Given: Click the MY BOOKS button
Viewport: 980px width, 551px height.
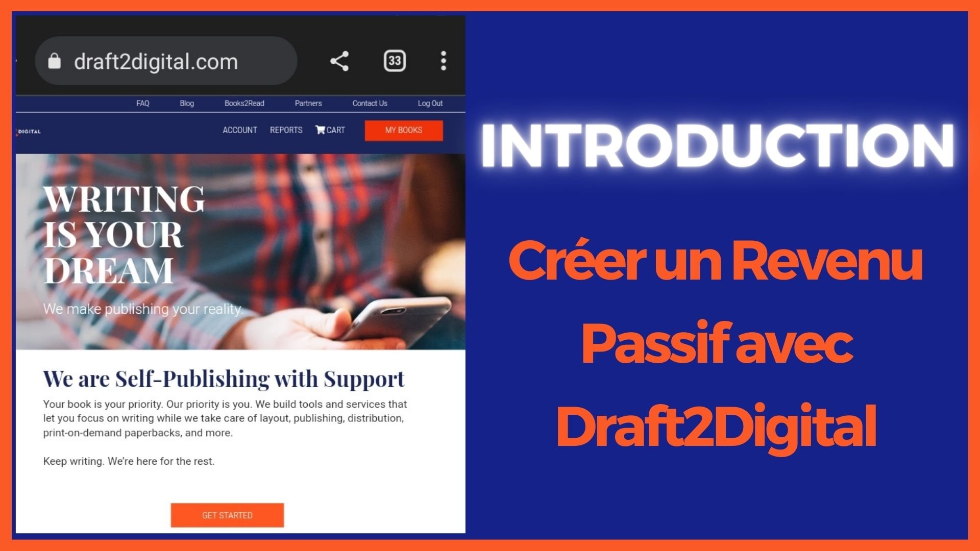Looking at the screenshot, I should point(404,130).
